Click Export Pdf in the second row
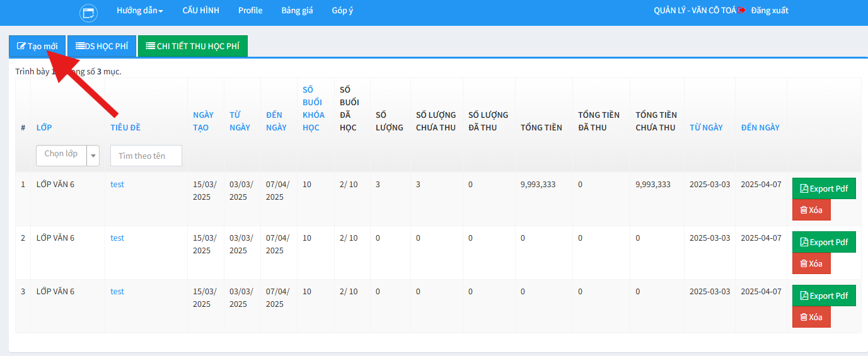The height and width of the screenshot is (356, 868). coord(823,242)
